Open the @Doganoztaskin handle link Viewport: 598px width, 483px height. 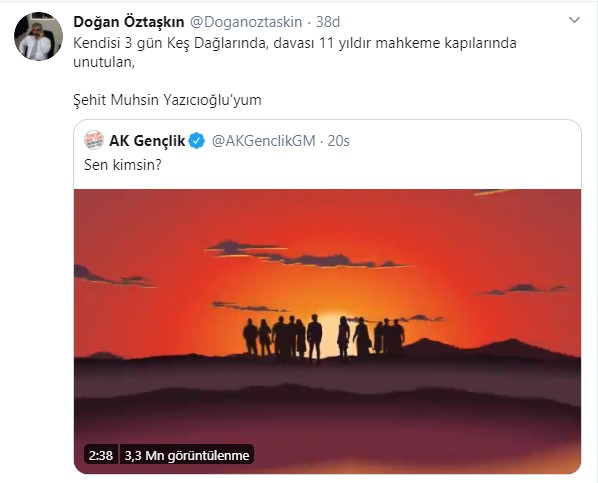(x=246, y=22)
